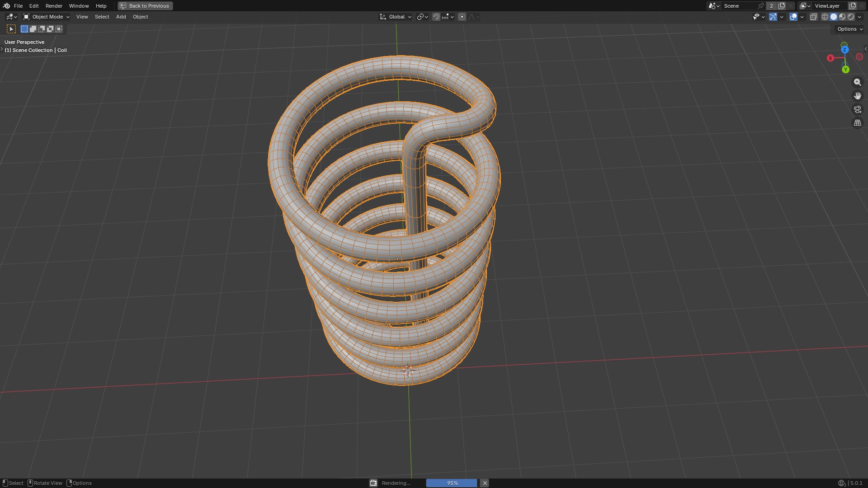
Task: Choose Invert Selection mode icon
Action: coord(50,29)
